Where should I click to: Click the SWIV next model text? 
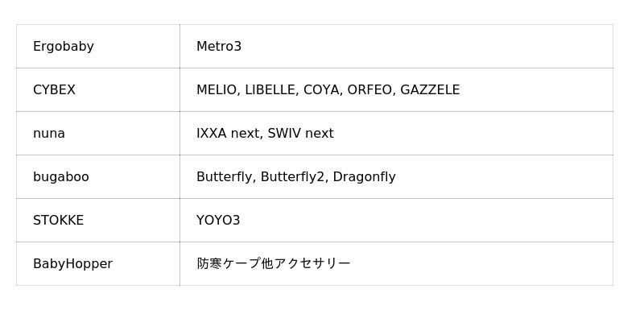pyautogui.click(x=300, y=134)
